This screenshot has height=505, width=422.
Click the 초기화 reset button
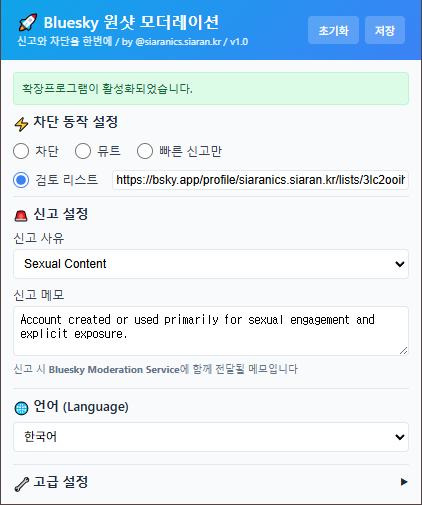click(x=333, y=30)
